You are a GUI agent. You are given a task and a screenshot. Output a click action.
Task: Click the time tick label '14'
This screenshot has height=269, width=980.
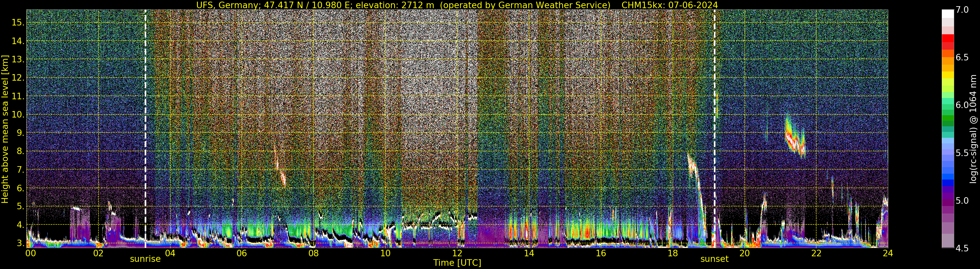529,253
